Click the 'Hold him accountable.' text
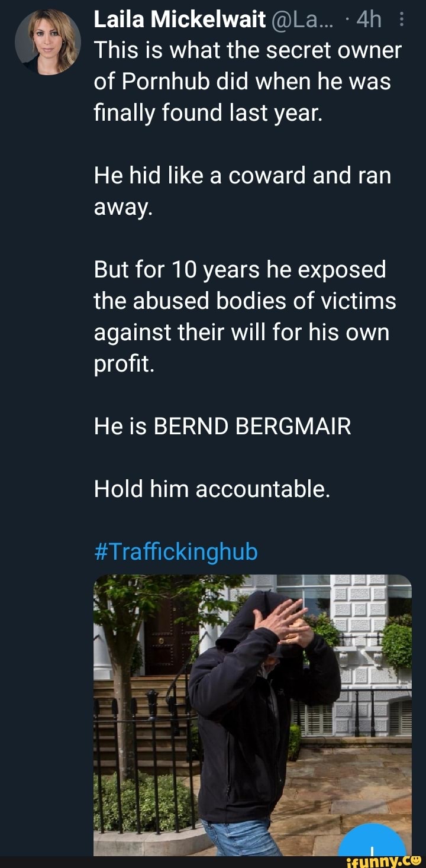The width and height of the screenshot is (426, 868). click(211, 489)
